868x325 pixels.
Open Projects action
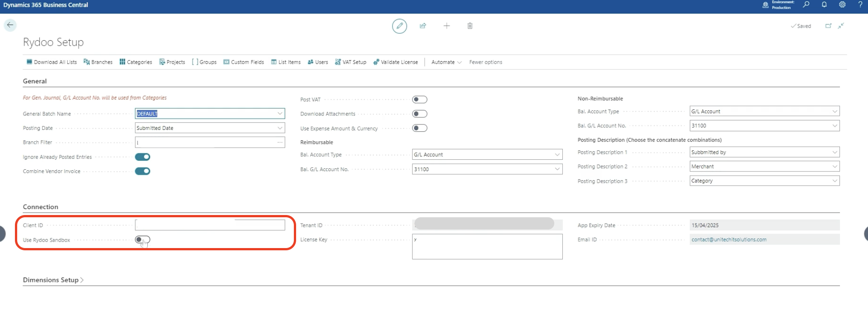(x=172, y=62)
